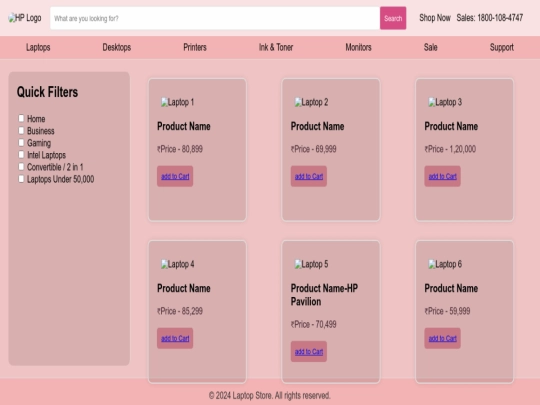The height and width of the screenshot is (405, 540).
Task: Add the 59,999 laptop to cart
Action: 442,338
